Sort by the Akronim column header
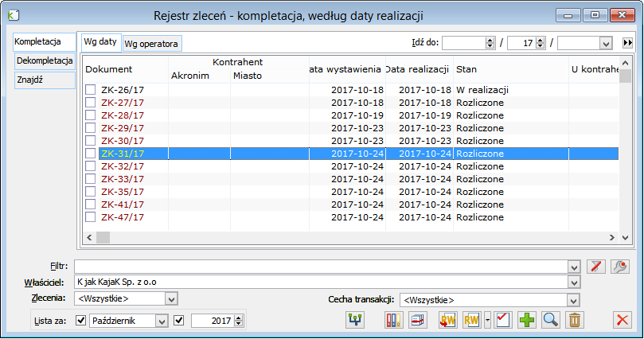 (199, 76)
